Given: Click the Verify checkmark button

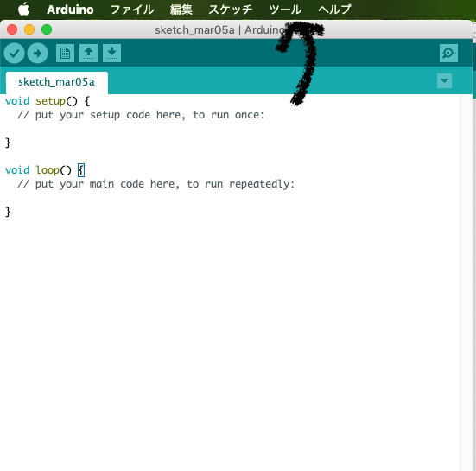Looking at the screenshot, I should click(x=15, y=53).
